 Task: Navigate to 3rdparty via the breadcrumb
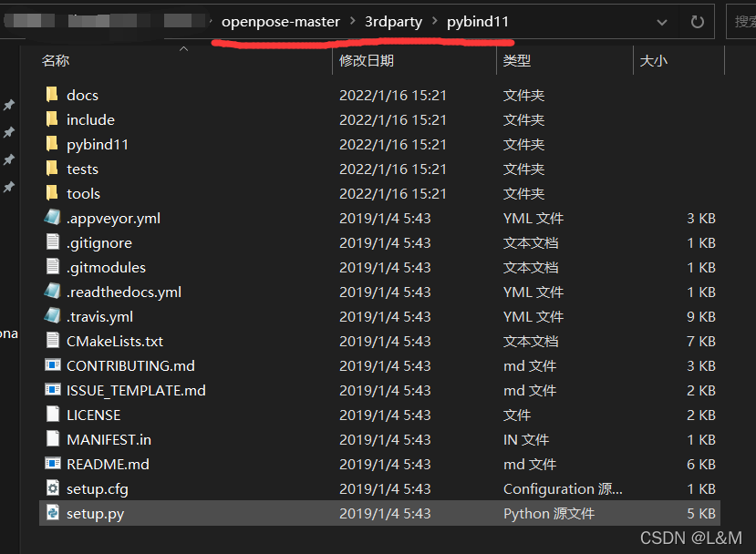click(x=393, y=20)
